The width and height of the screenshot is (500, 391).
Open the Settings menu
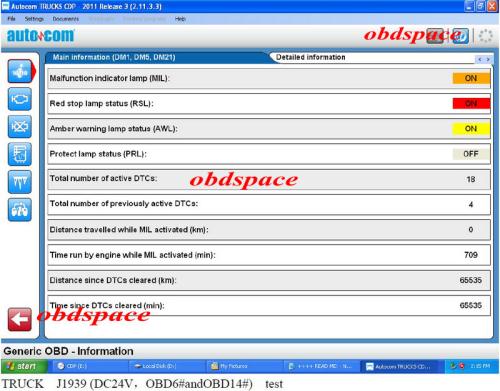(x=34, y=19)
